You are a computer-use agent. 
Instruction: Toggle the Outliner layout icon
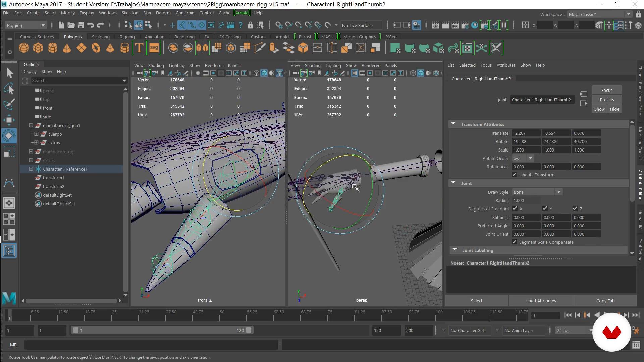click(x=9, y=251)
